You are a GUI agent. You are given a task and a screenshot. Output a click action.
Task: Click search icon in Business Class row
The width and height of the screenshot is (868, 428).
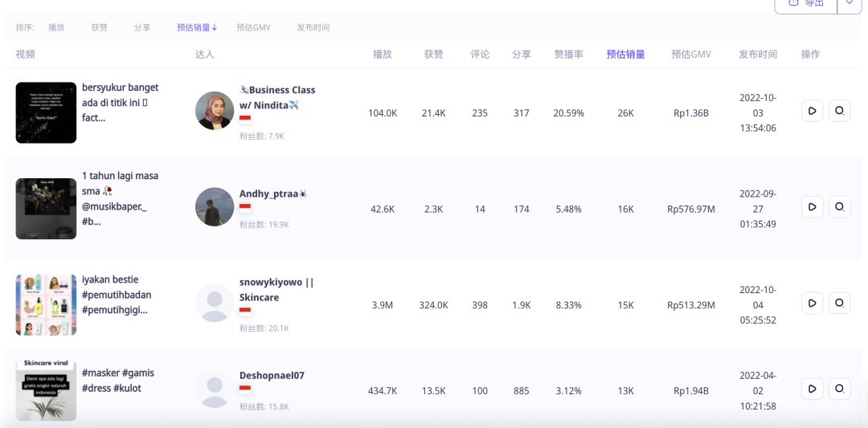click(839, 111)
